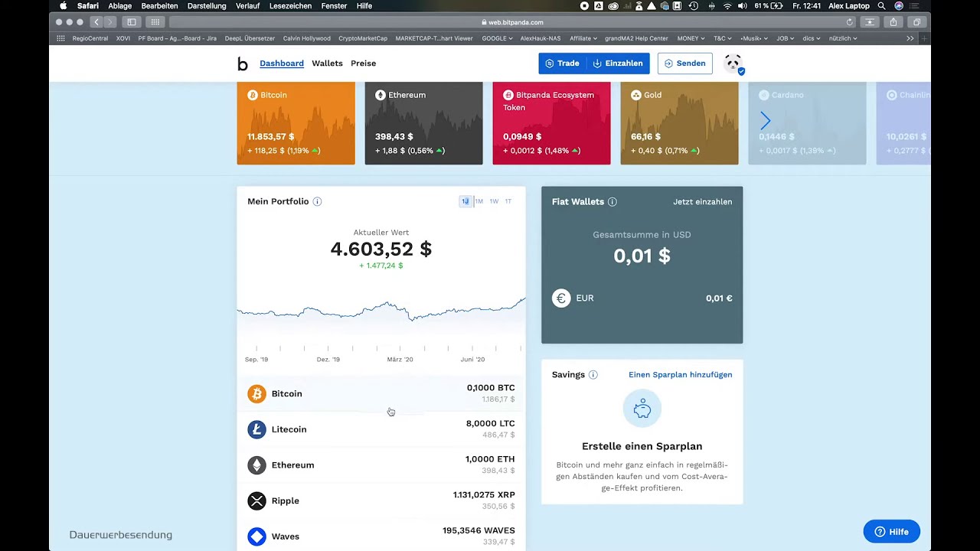Screen dimensions: 980x551
Task: Open the Dashboard tab
Action: 282,64
